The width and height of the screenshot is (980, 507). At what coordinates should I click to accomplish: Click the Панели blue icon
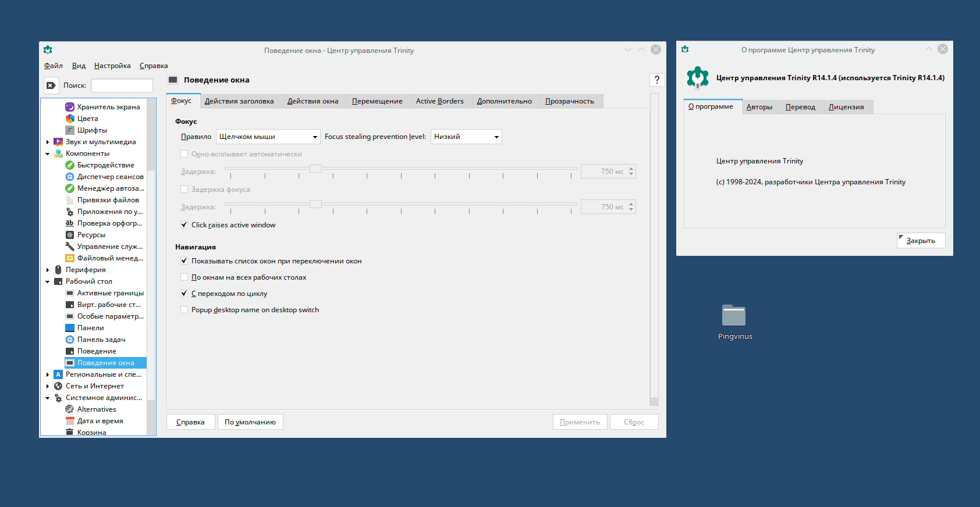(x=70, y=328)
